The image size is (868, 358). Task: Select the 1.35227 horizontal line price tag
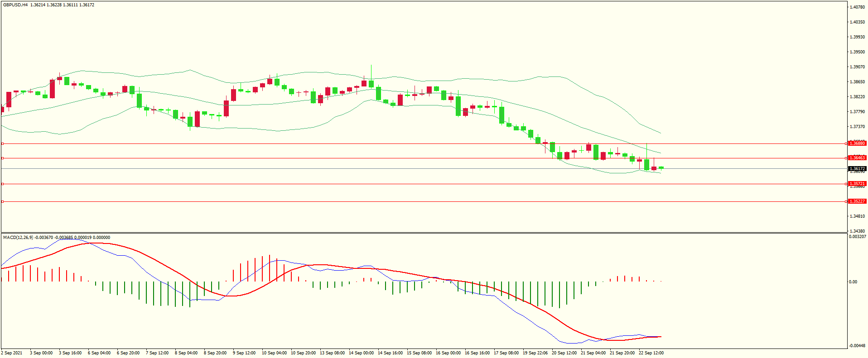pyautogui.click(x=857, y=201)
